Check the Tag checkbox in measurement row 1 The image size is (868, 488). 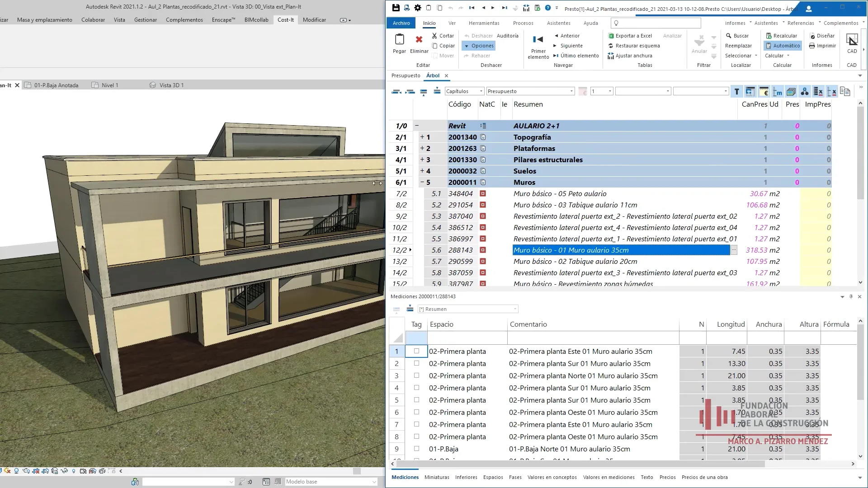point(416,351)
